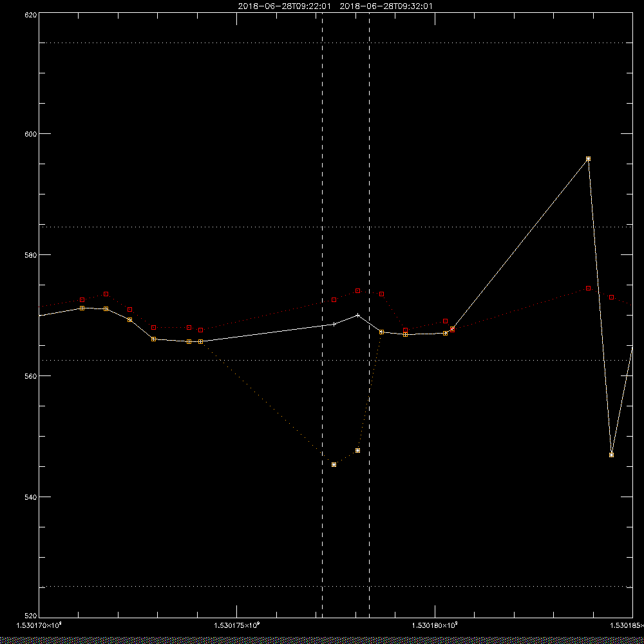Screen dimensions: 644x644
Task: Click the lowest orange data point near 545
Action: [x=334, y=464]
